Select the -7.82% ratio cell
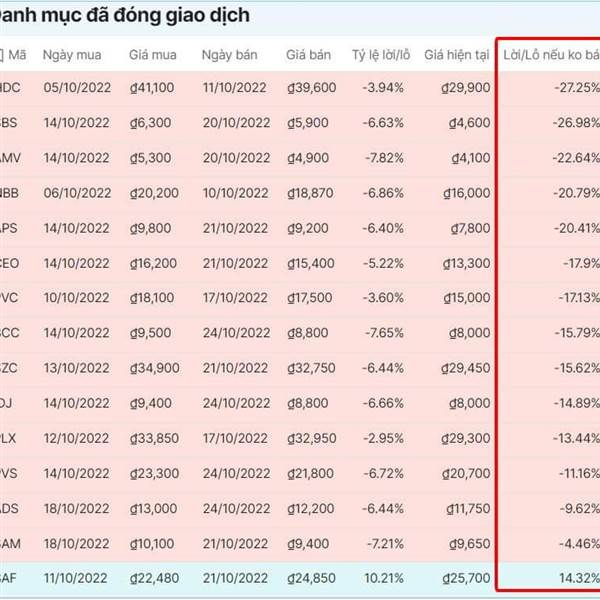This screenshot has height=600, width=600. point(384,158)
